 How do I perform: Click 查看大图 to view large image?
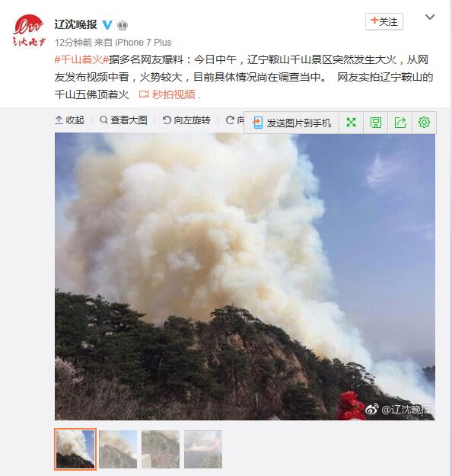click(123, 120)
